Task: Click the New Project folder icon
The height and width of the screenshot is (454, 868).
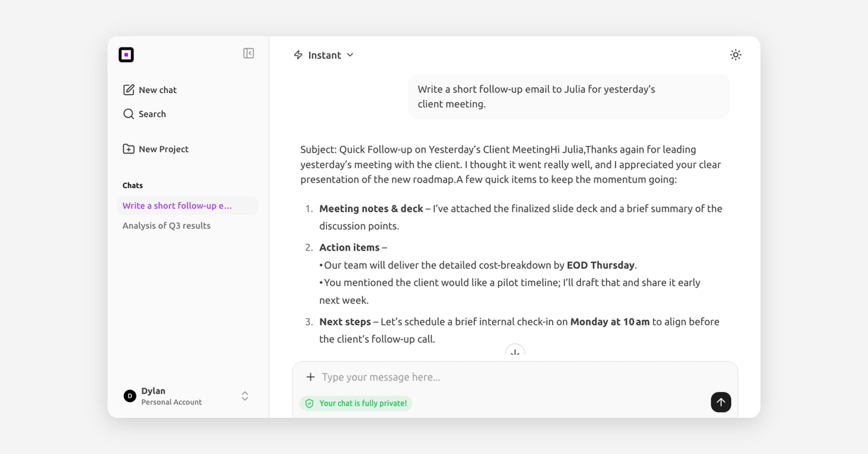Action: [128, 149]
